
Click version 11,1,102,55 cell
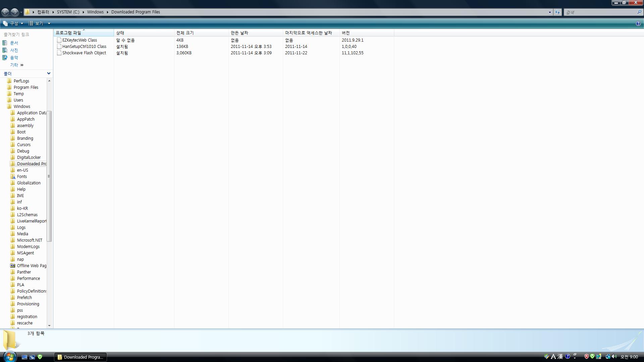353,53
